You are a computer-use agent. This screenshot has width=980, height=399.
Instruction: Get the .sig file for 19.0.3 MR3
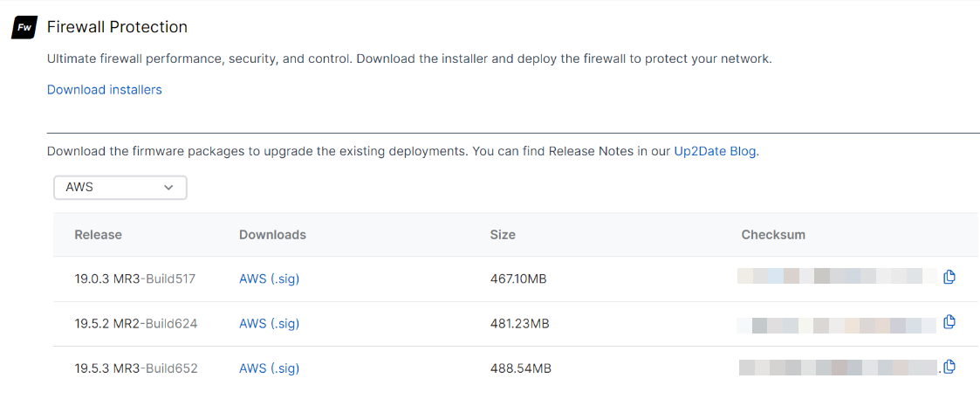pyautogui.click(x=285, y=279)
